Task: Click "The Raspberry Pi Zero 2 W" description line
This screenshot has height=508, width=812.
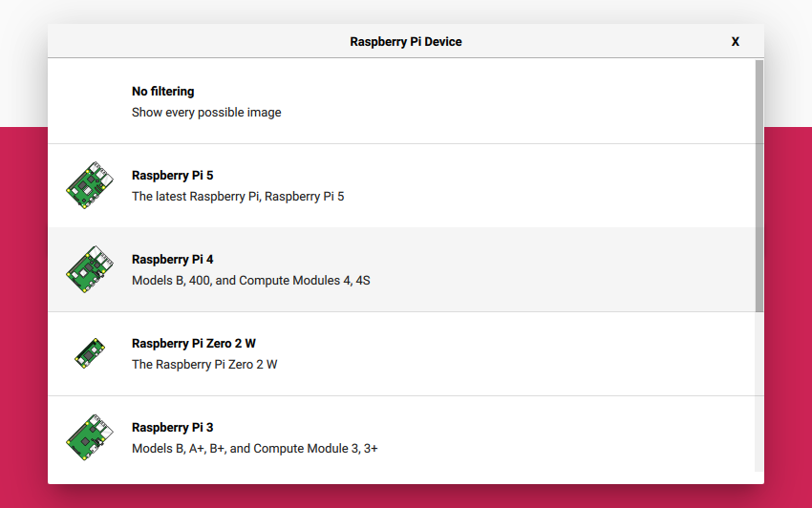Action: pos(204,365)
